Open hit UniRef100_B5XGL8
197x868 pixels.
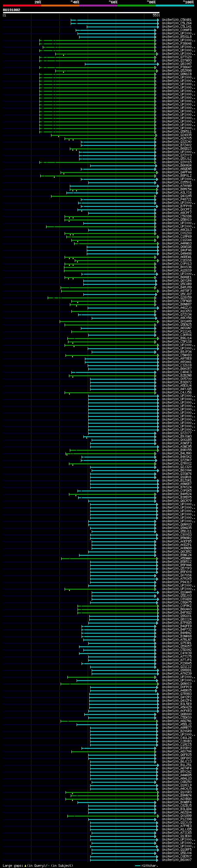(176, 37)
